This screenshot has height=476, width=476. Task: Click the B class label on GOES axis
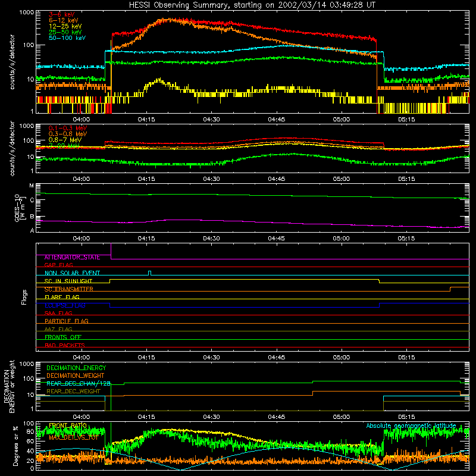(x=32, y=217)
